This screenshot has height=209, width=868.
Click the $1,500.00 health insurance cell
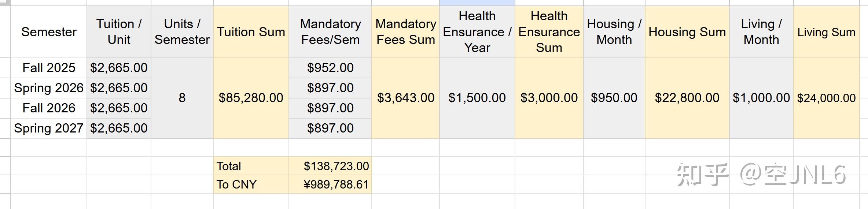[477, 98]
